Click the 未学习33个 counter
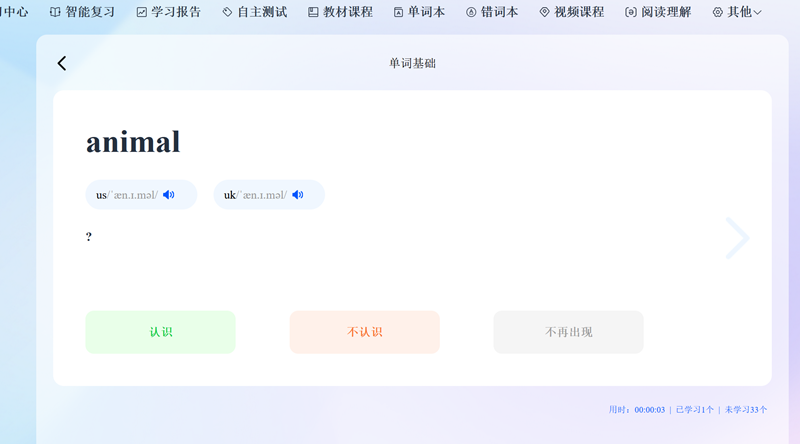 pos(745,410)
